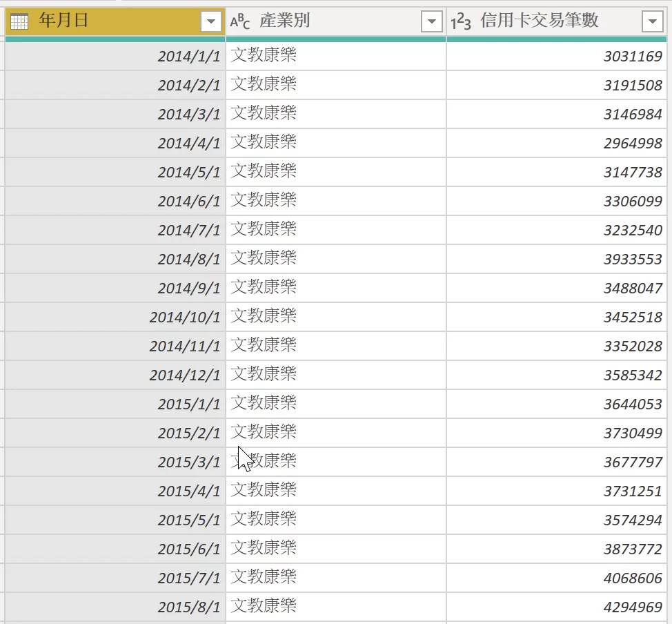Click 文教康樂 cell in the 2014/1/1 row
Viewport: 672px width, 624px height.
click(336, 56)
